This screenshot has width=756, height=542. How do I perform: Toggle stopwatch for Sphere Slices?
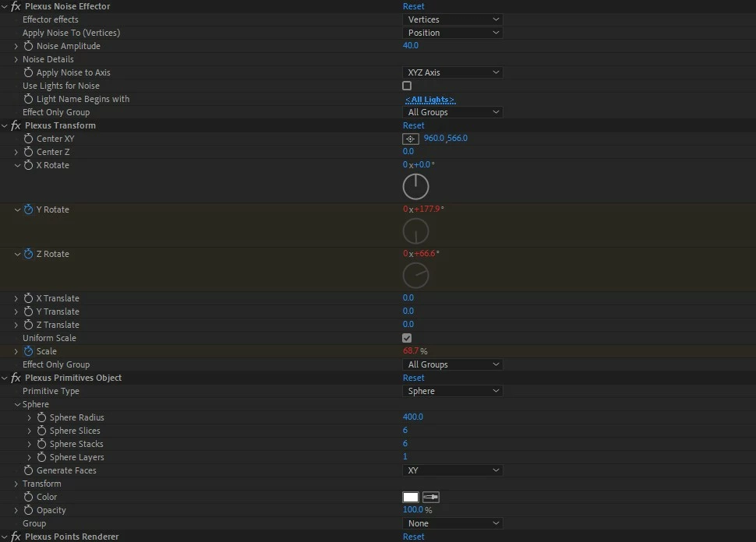(42, 431)
